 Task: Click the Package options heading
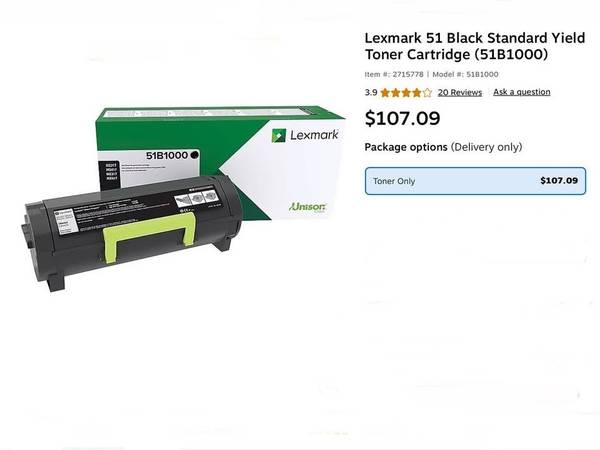tap(406, 147)
